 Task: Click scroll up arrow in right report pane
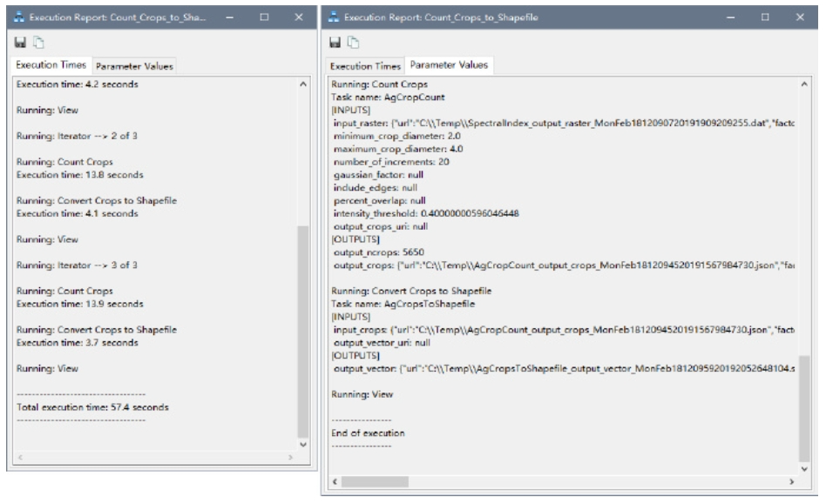pos(804,84)
